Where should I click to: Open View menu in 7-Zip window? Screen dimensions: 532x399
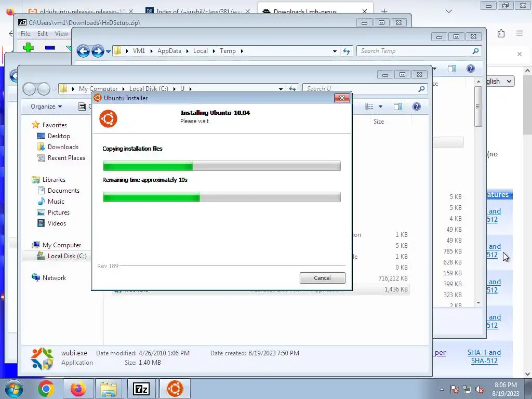[x=61, y=34]
